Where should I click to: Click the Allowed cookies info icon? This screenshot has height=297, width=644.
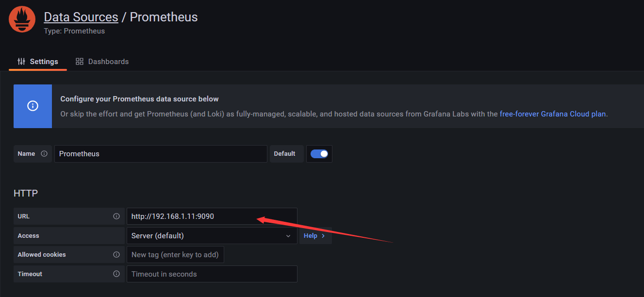(x=116, y=255)
